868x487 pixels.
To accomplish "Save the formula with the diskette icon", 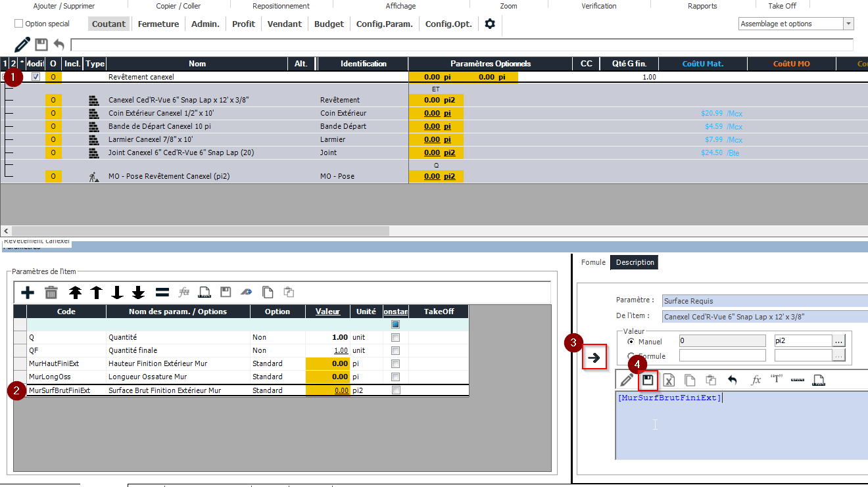I will click(x=648, y=380).
